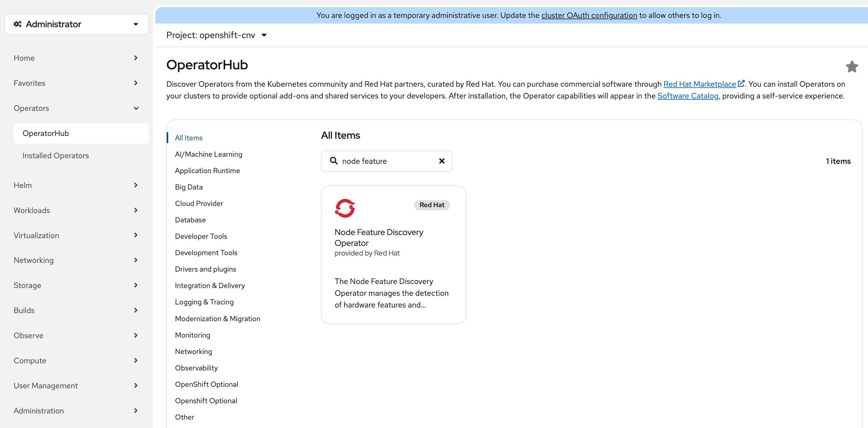Filter by Logging & Tracing category
This screenshot has width=868, height=428.
[204, 302]
